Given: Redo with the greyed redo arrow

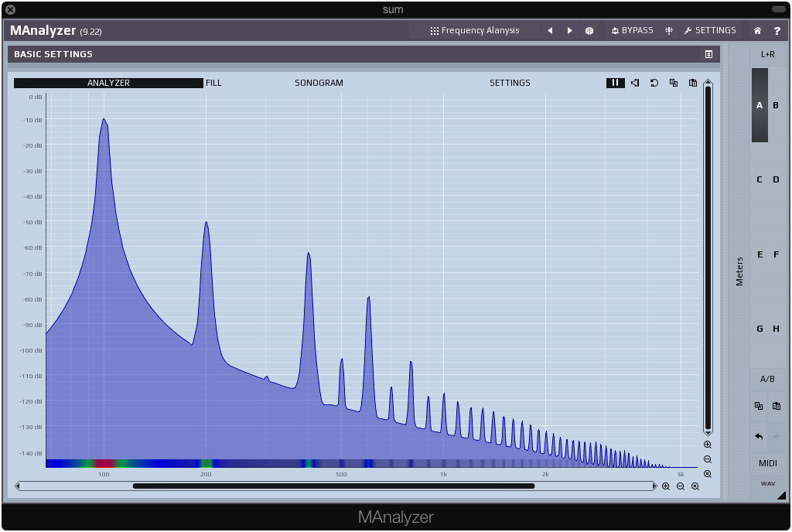Looking at the screenshot, I should (x=777, y=436).
